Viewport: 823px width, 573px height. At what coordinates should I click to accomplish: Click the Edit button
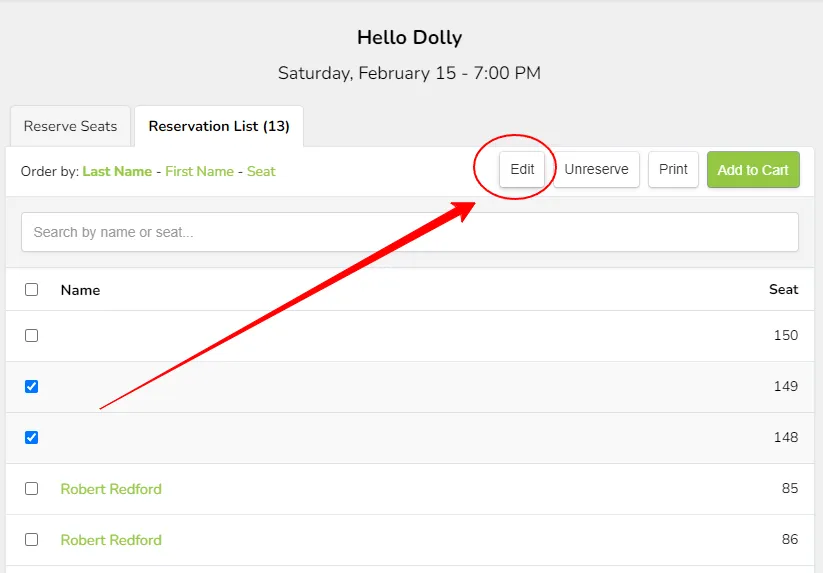pyautogui.click(x=522, y=169)
